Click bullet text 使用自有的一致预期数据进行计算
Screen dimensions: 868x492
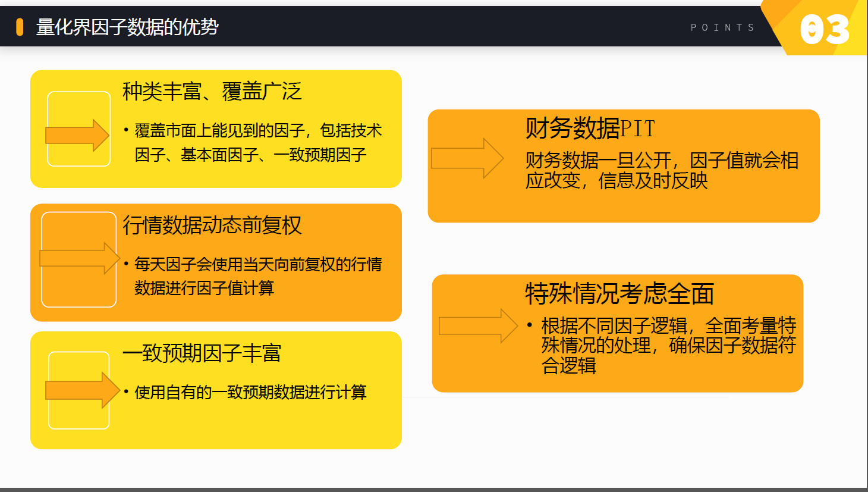point(250,392)
